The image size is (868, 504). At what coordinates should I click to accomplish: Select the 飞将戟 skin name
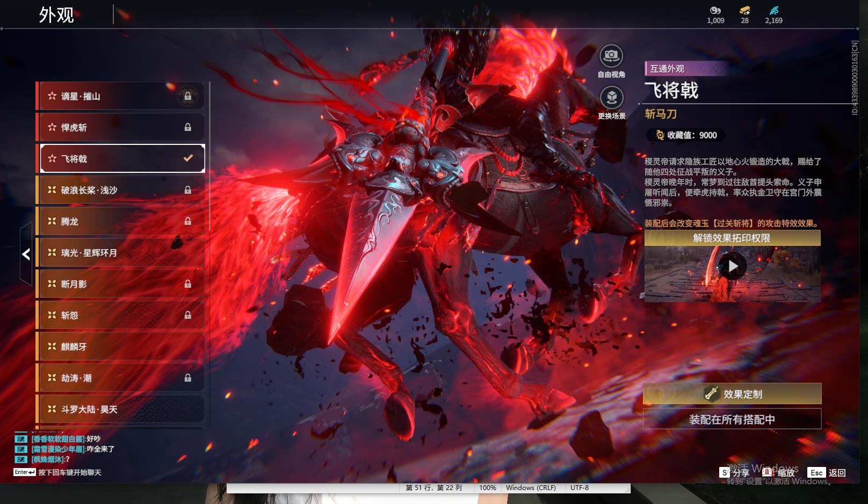74,159
